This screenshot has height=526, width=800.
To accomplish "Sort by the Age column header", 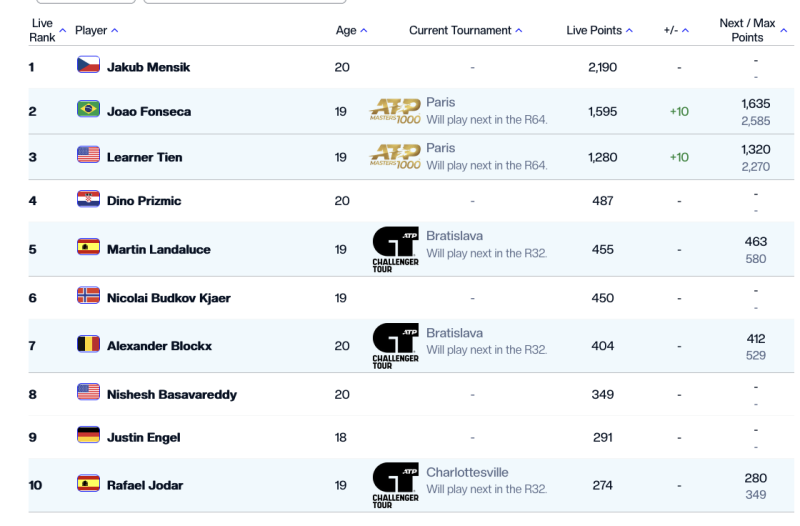I will click(351, 31).
